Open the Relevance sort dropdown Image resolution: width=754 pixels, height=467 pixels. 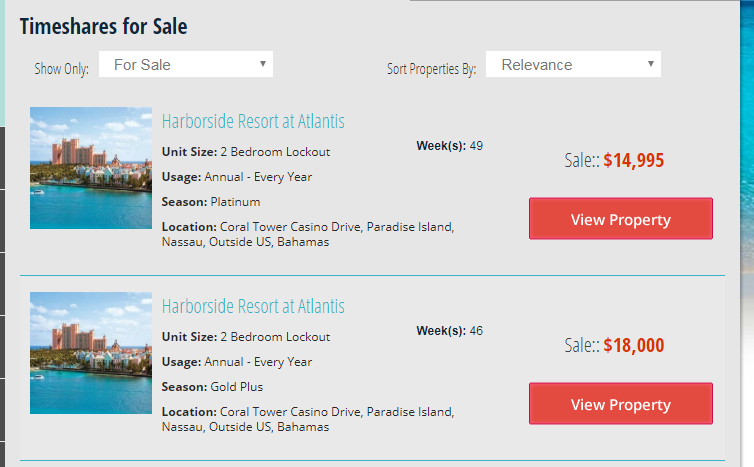[x=573, y=64]
